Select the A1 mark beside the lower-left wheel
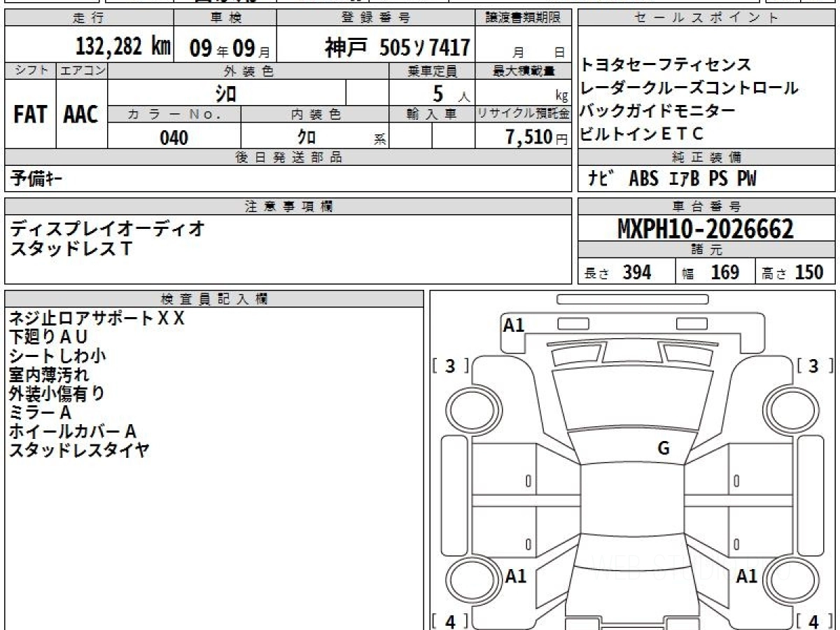The image size is (840, 630). pyautogui.click(x=516, y=576)
